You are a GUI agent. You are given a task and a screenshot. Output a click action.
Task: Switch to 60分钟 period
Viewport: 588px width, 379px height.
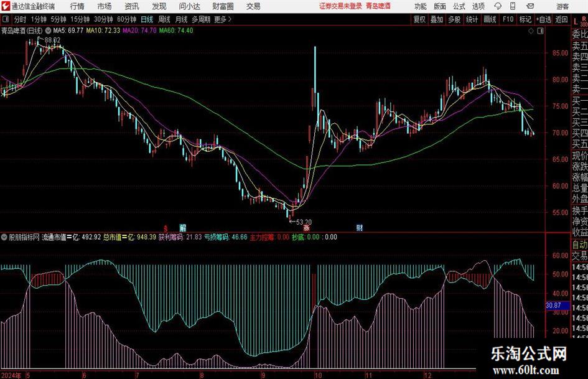127,19
